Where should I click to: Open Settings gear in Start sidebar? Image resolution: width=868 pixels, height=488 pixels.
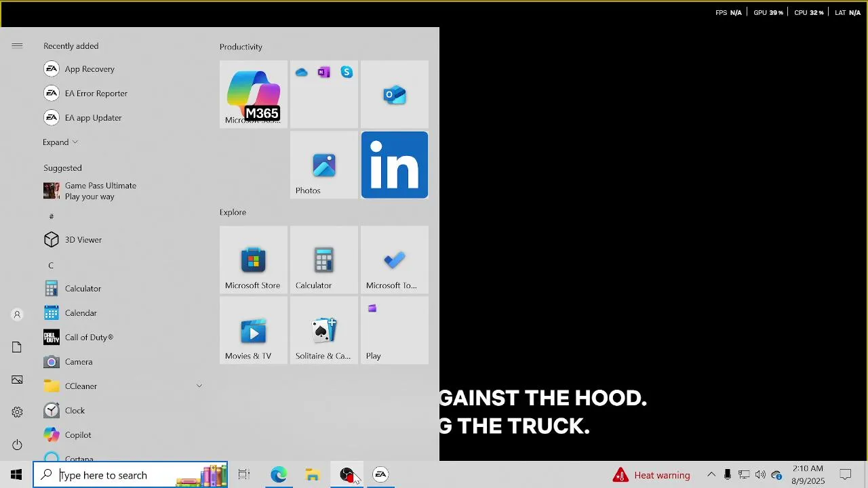[x=17, y=412]
